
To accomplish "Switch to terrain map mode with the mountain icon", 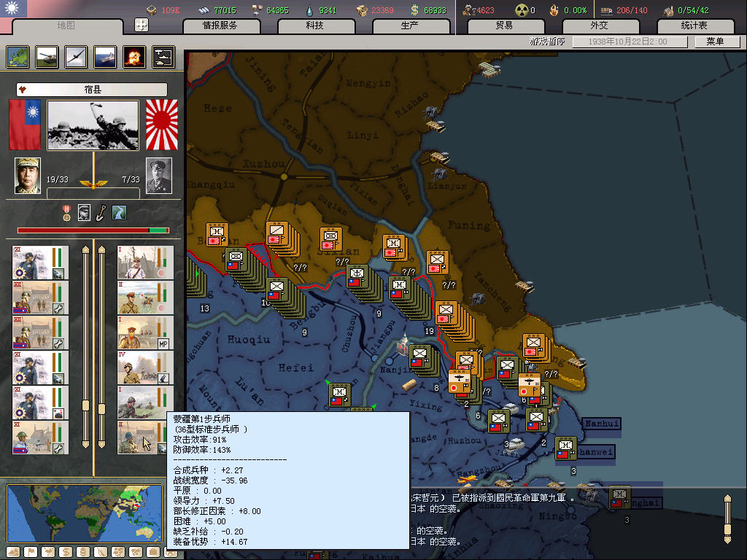I will [13, 553].
